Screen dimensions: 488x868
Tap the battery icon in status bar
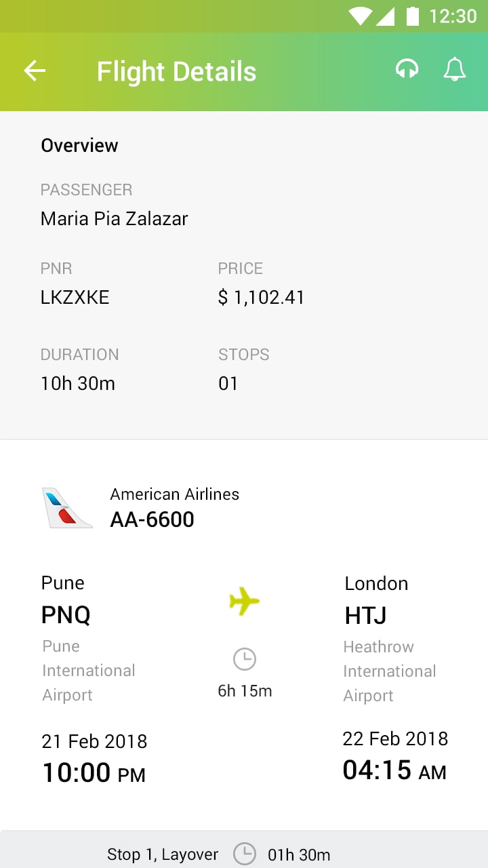(413, 16)
